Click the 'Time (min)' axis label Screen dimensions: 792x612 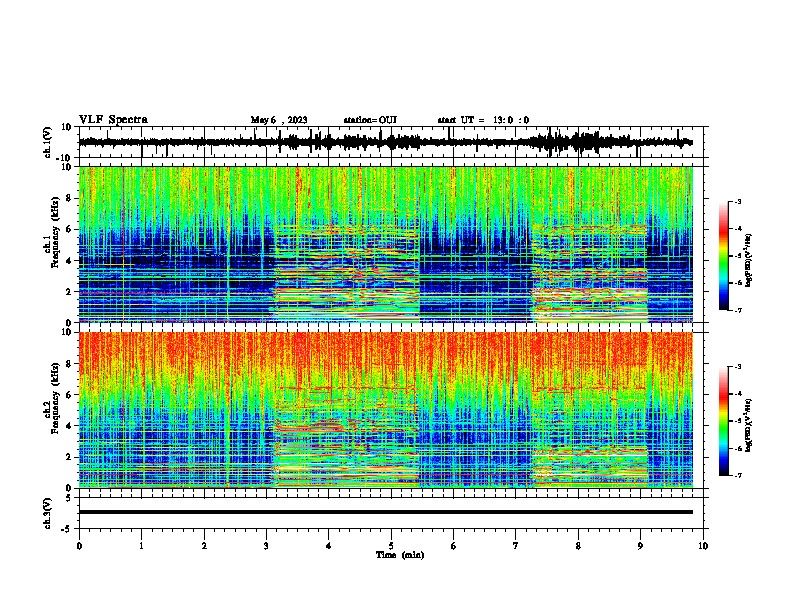400,555
